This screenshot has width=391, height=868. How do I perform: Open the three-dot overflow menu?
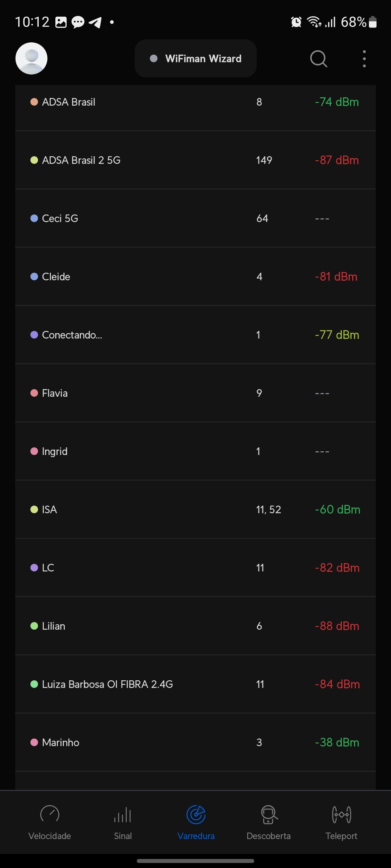coord(364,59)
